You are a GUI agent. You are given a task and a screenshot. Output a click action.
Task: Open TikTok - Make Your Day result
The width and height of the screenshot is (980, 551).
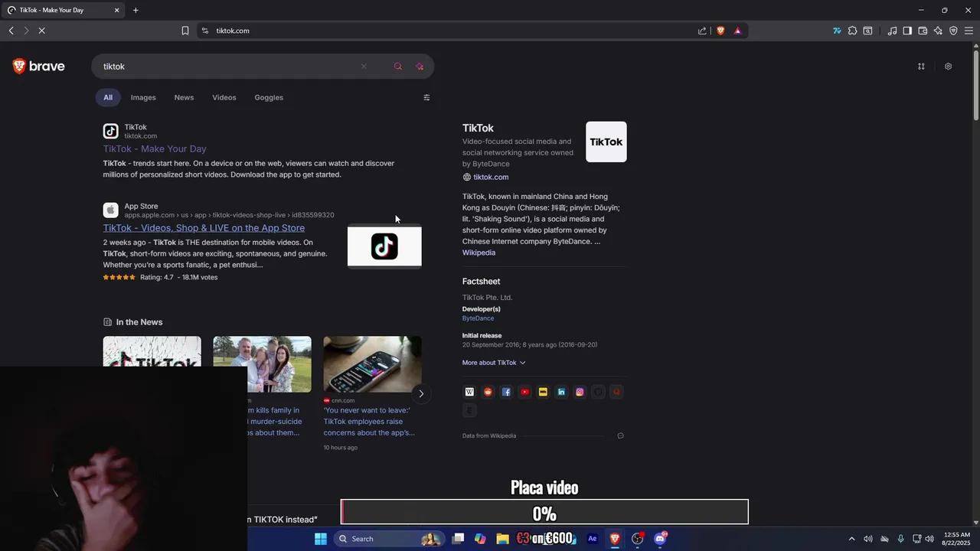point(155,149)
